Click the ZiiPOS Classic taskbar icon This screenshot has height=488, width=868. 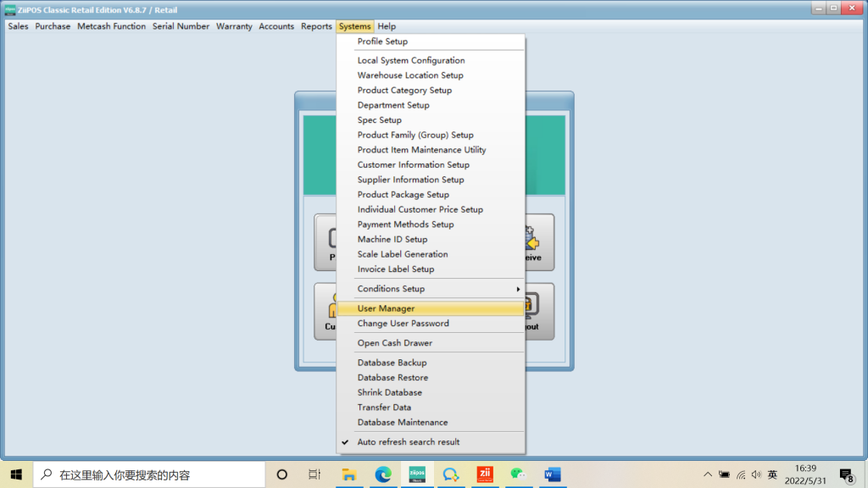[x=417, y=474]
